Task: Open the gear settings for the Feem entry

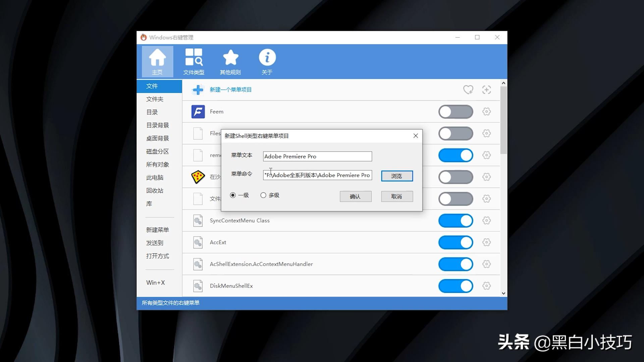Action: 486,112
